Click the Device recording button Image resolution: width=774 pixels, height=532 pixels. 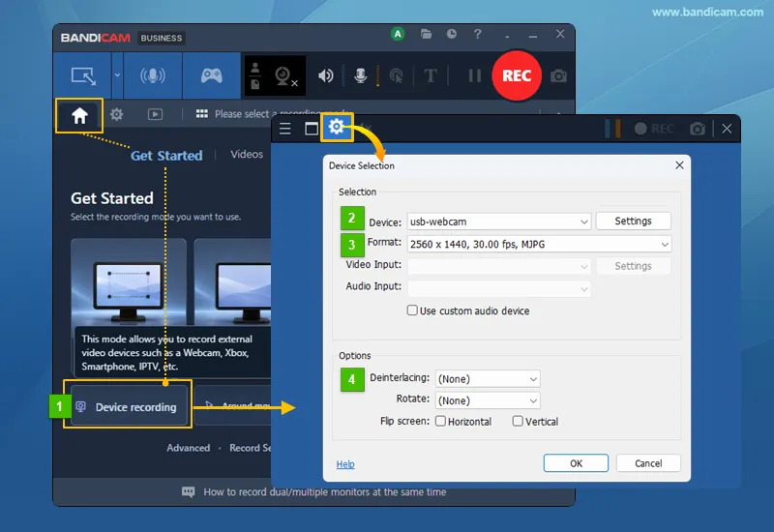click(x=129, y=406)
